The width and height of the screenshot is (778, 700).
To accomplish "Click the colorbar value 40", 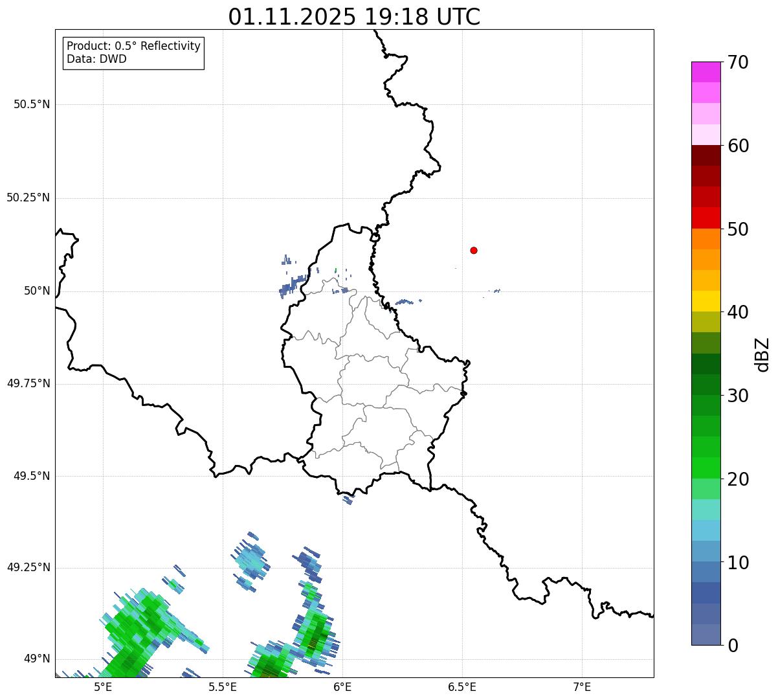I will [738, 312].
